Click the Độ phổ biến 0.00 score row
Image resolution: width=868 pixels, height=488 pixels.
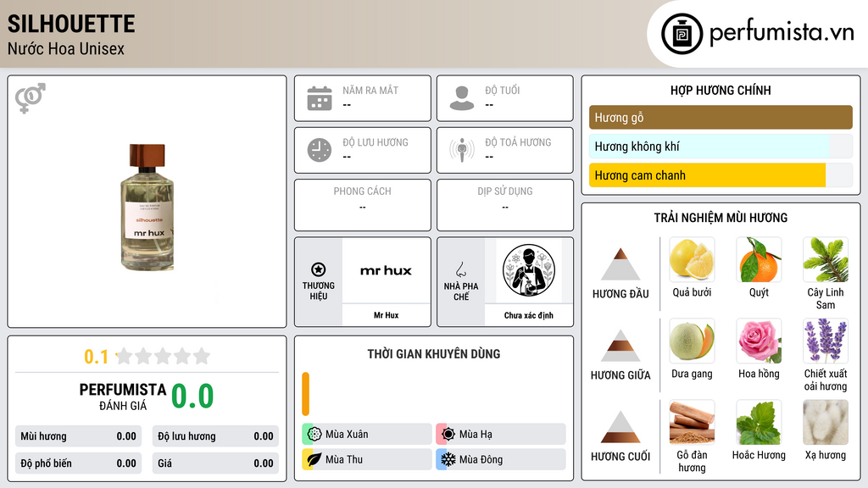pyautogui.click(x=78, y=463)
